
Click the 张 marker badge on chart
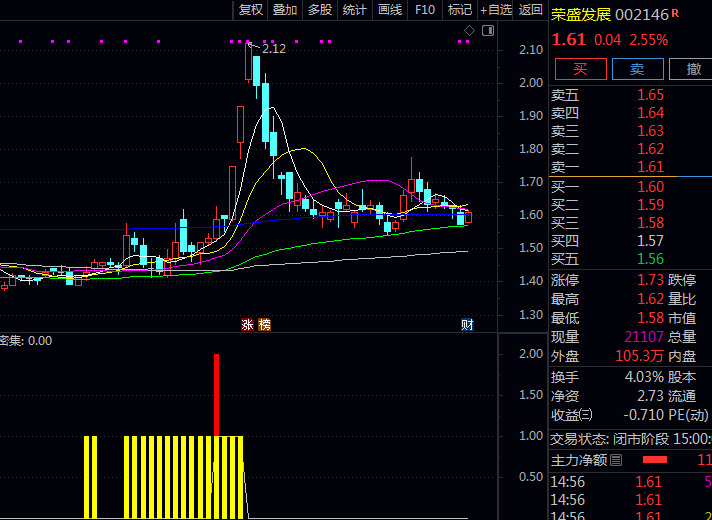tap(247, 324)
